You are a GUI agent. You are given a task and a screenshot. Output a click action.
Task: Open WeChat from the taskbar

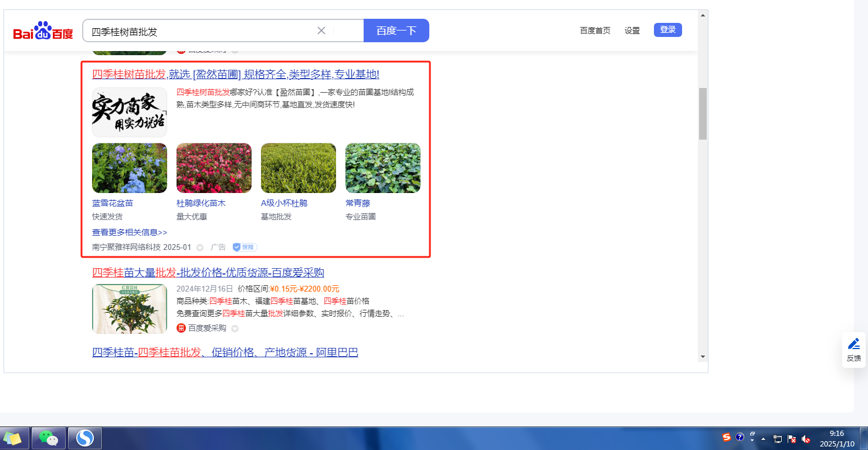tap(49, 438)
